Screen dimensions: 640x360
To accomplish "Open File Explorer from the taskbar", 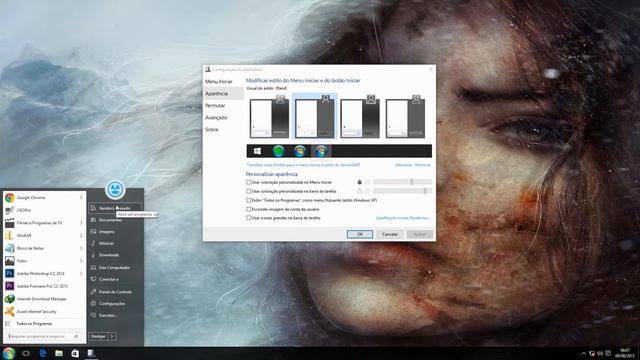I will click(x=59, y=353).
